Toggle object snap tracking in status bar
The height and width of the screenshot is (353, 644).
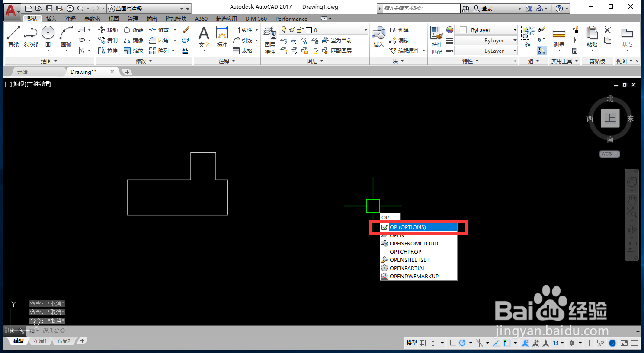(496, 343)
